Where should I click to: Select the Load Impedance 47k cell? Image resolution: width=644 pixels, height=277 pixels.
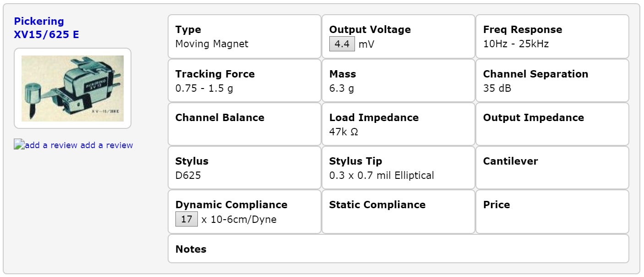click(398, 124)
